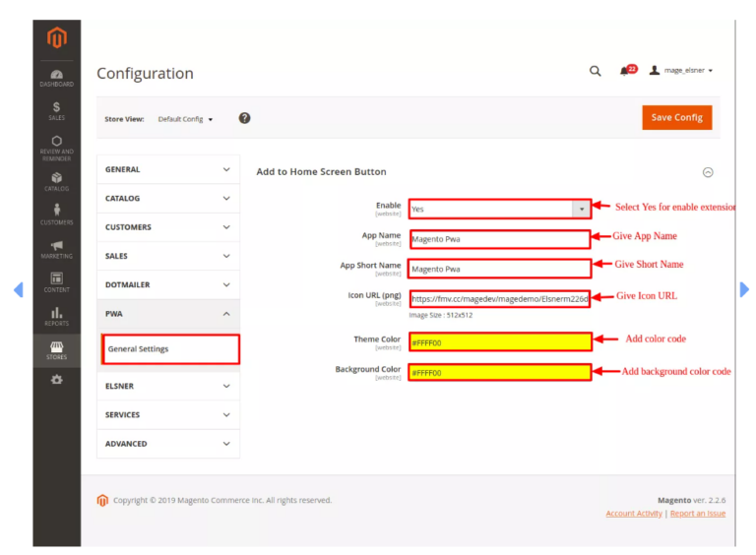Expand the CUSTOMERS configuration section
756x555 pixels.
pyautogui.click(x=168, y=227)
